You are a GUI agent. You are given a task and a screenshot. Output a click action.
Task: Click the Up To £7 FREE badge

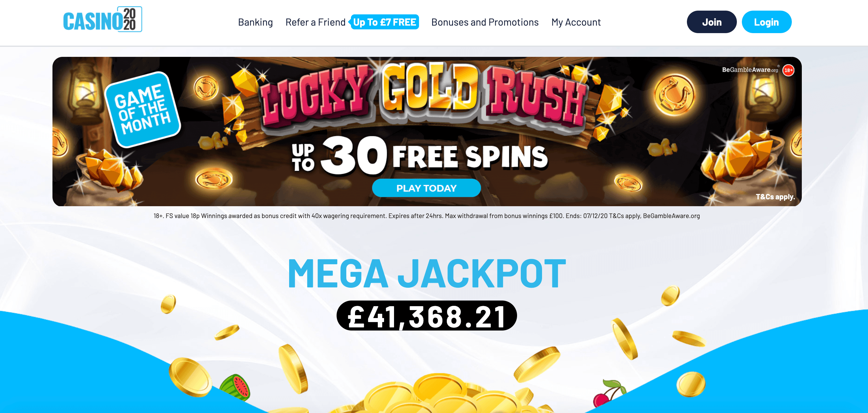pyautogui.click(x=384, y=22)
